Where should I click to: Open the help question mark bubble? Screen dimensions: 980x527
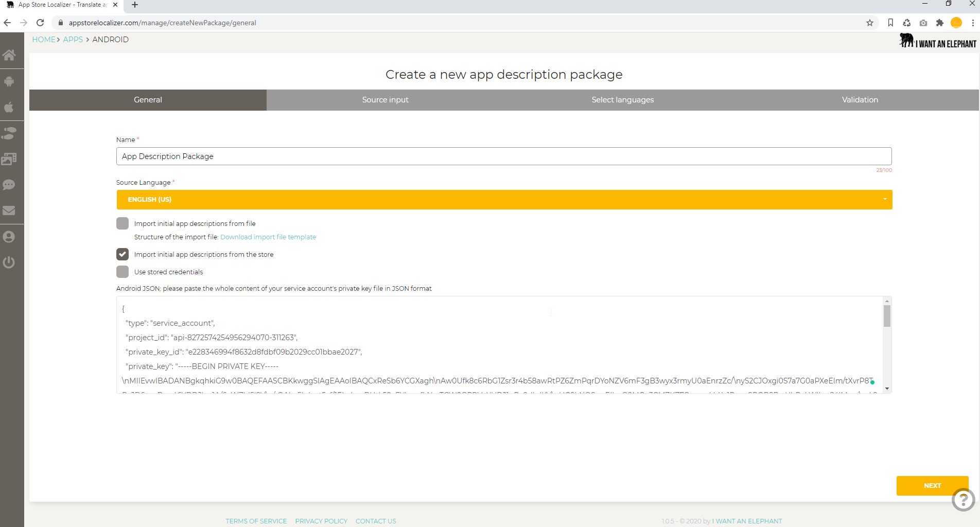coord(963,500)
